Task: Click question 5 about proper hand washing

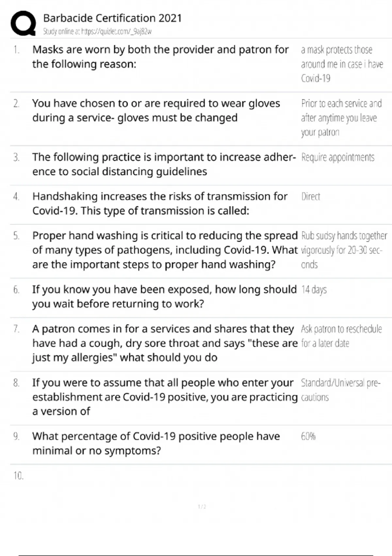Action: click(165, 250)
